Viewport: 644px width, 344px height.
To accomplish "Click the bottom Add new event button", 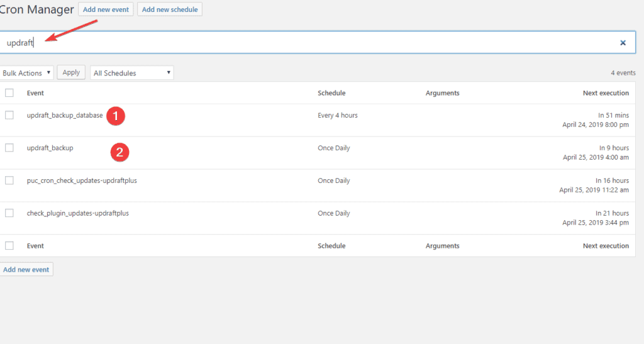I will tap(26, 269).
